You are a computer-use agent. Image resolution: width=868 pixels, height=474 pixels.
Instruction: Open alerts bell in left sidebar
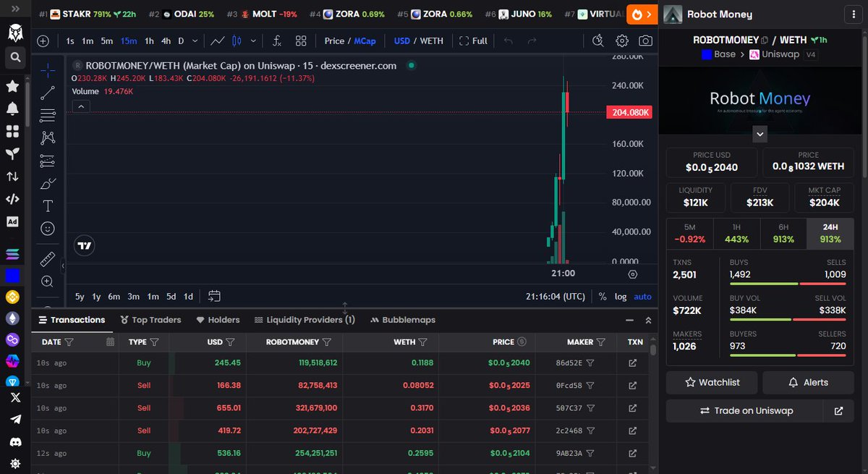point(13,109)
